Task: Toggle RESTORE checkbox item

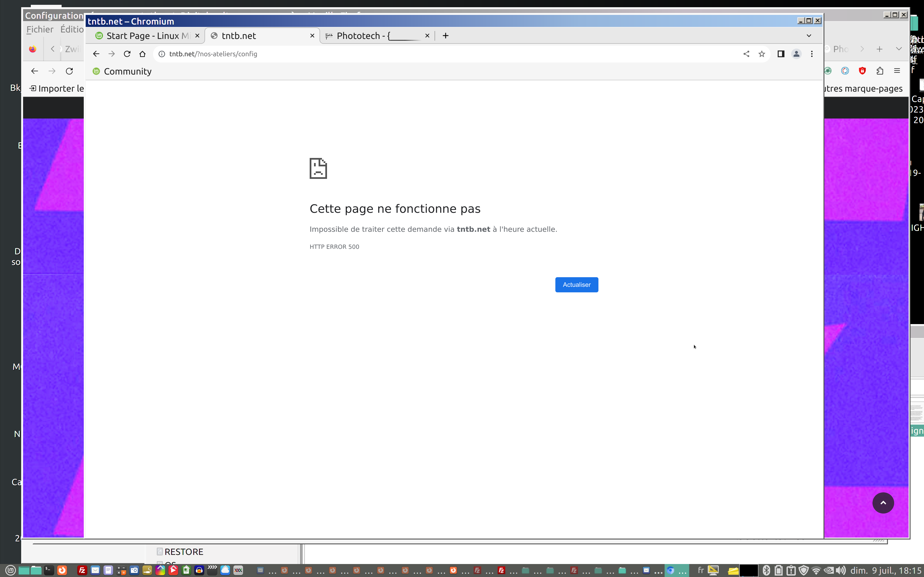Action: tap(160, 552)
